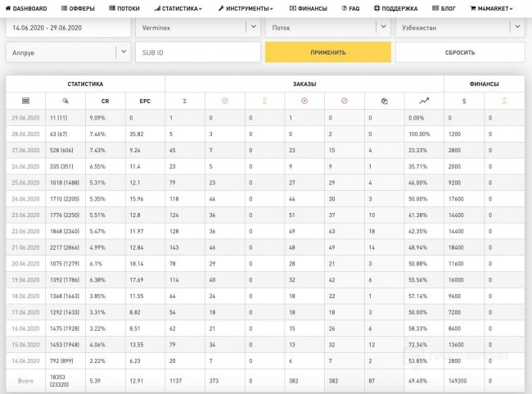
Task: Open the Поток dropdown selector
Action: [x=381, y=26]
